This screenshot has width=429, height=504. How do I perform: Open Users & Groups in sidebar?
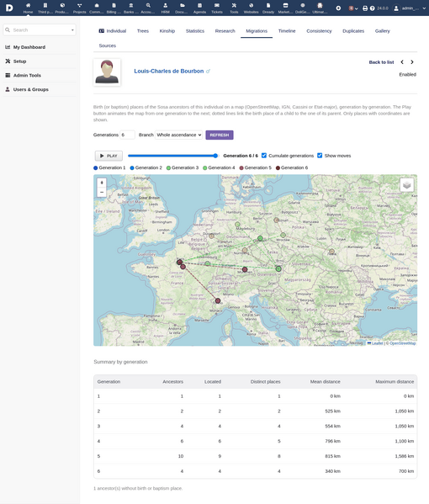click(31, 89)
